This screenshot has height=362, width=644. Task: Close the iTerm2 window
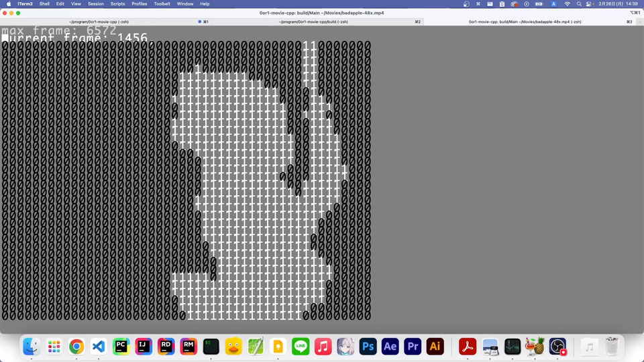pos(5,13)
